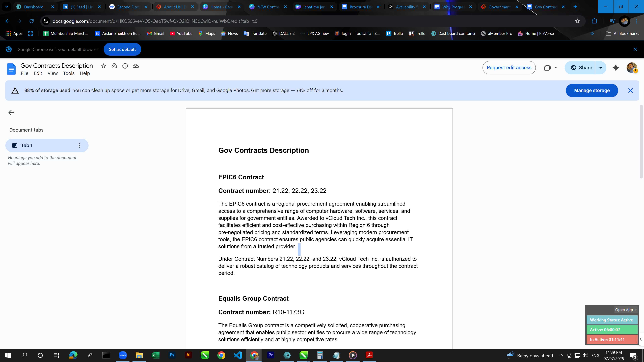
Task: Open All Bookmarks folder
Action: point(623,34)
